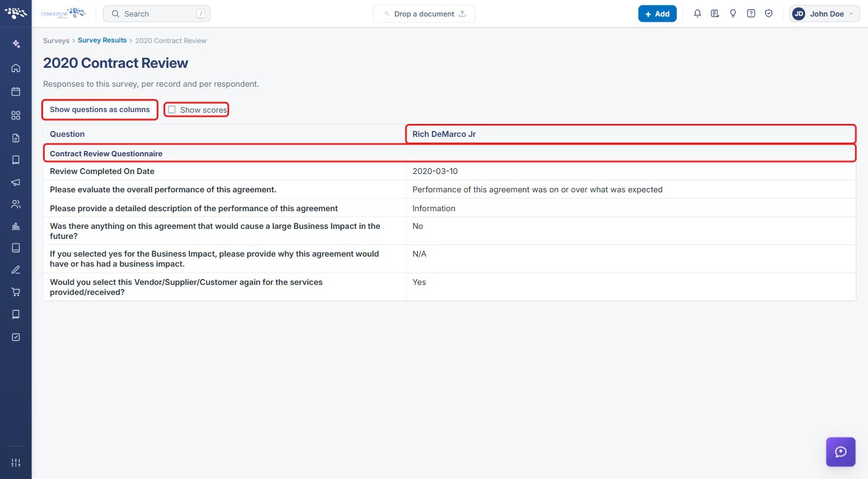This screenshot has height=479, width=868.
Task: Click the '2020 Contract Review' page heading
Action: coord(116,63)
